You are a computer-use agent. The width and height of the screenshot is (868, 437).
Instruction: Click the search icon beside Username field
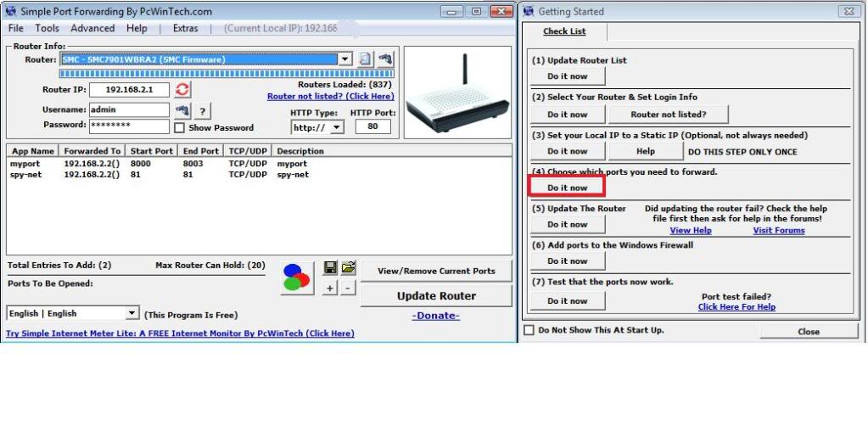coord(182,111)
